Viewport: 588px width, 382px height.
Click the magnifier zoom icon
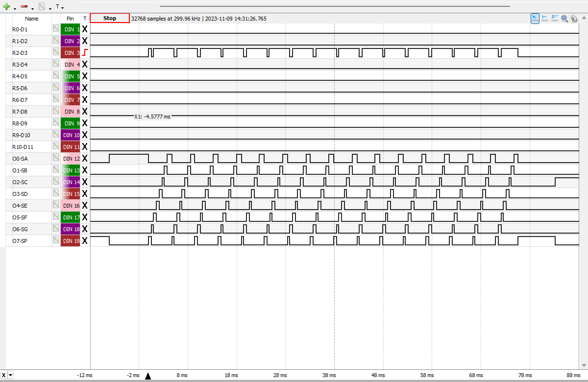click(564, 18)
